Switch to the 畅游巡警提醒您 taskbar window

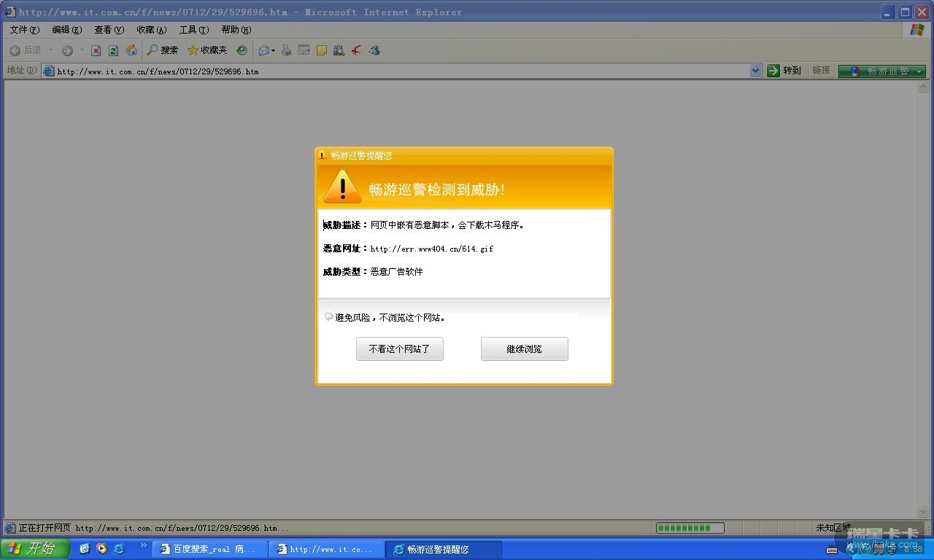444,549
